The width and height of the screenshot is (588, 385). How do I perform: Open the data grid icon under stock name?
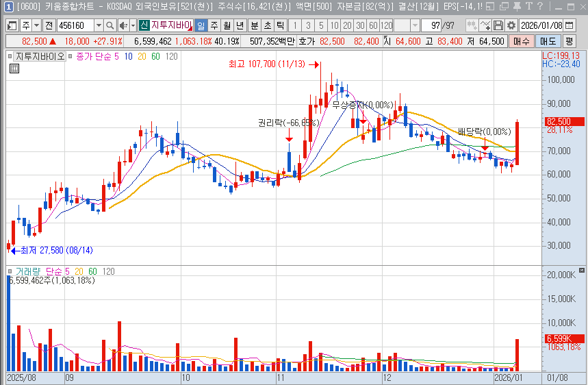pos(14,69)
